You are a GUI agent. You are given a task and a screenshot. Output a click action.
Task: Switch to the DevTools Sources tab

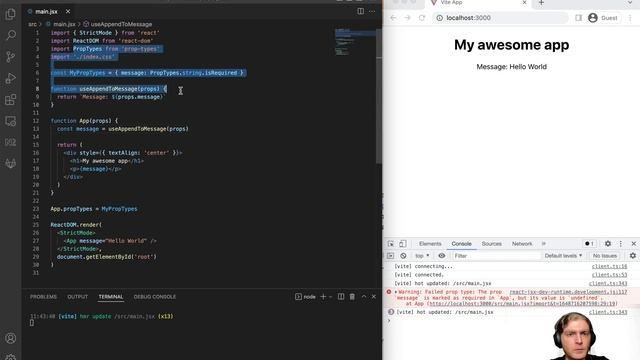[x=491, y=244]
